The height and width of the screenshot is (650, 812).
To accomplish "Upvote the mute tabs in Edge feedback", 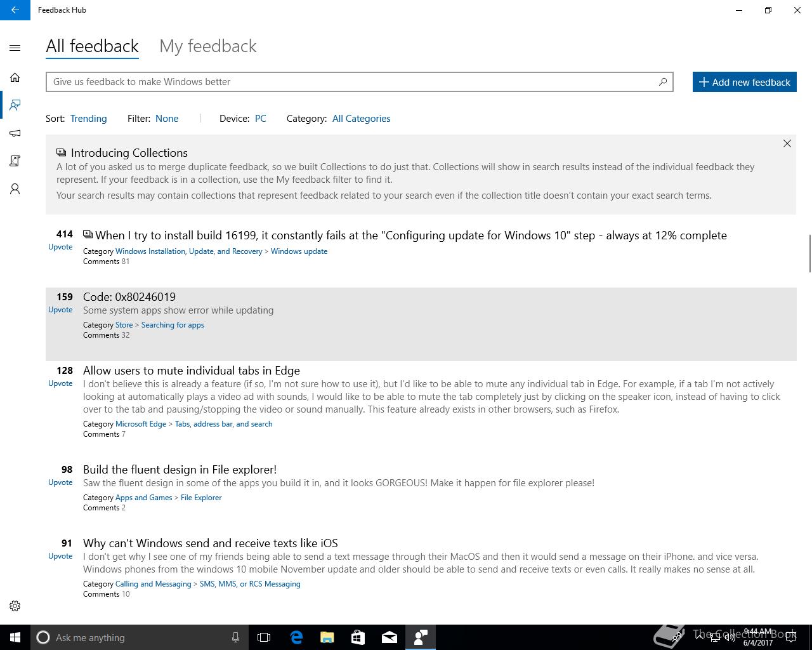I will (x=60, y=383).
